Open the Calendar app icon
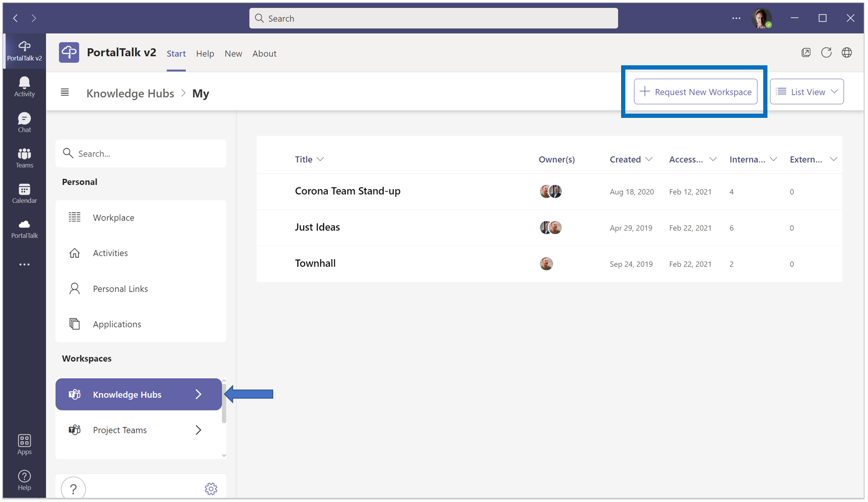Screen dimensions: 868x502 click(25, 193)
